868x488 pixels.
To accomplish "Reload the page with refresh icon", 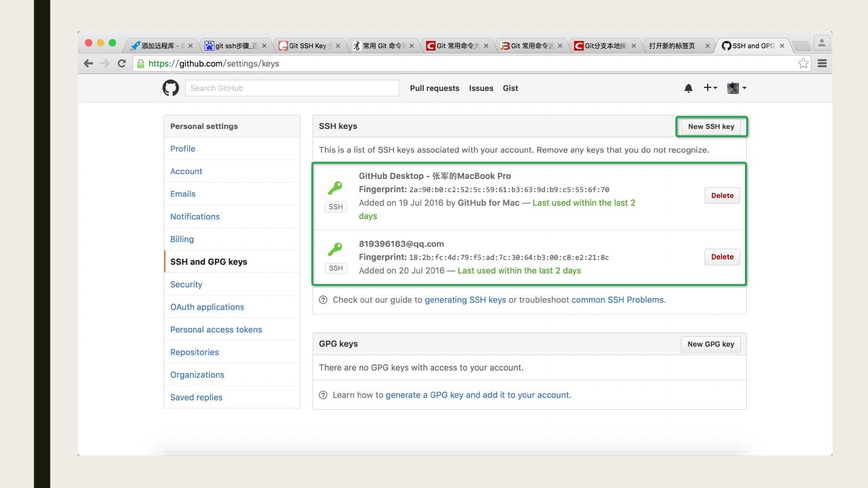I will point(122,63).
